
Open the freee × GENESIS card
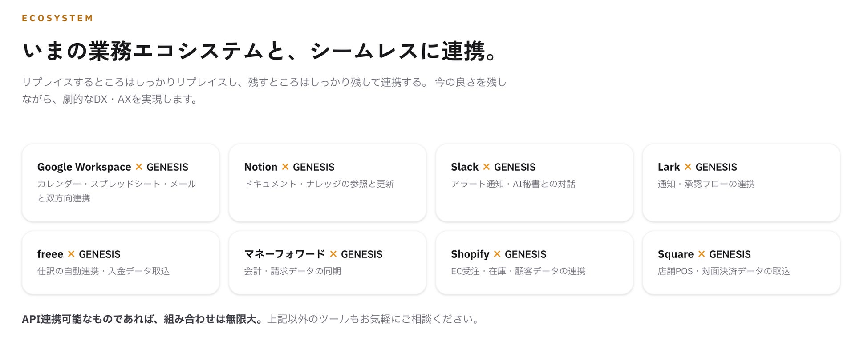[121, 262]
